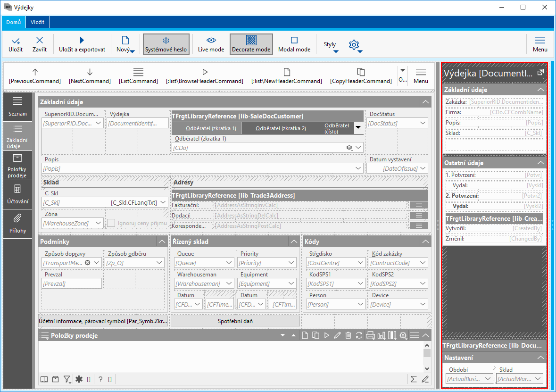
Task: Switch to the Vložit ribbon tab
Action: coord(38,22)
